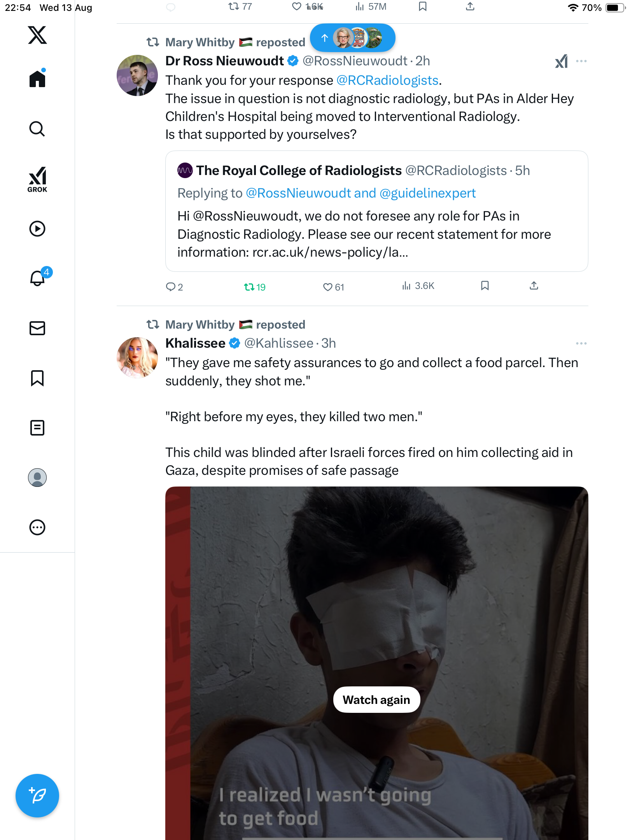Screen dimensions: 630x840
Task: Open the @RCRadiologists mention link
Action: (387, 80)
